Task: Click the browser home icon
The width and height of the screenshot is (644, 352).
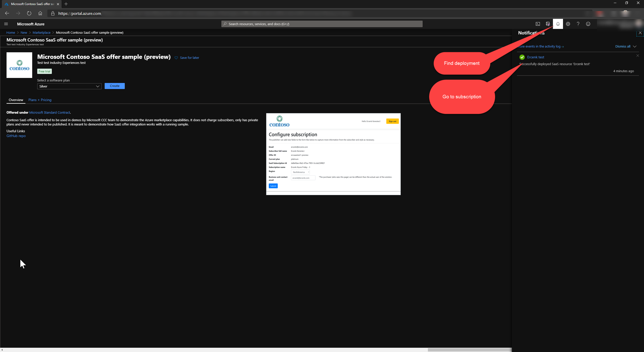Action: (40, 13)
